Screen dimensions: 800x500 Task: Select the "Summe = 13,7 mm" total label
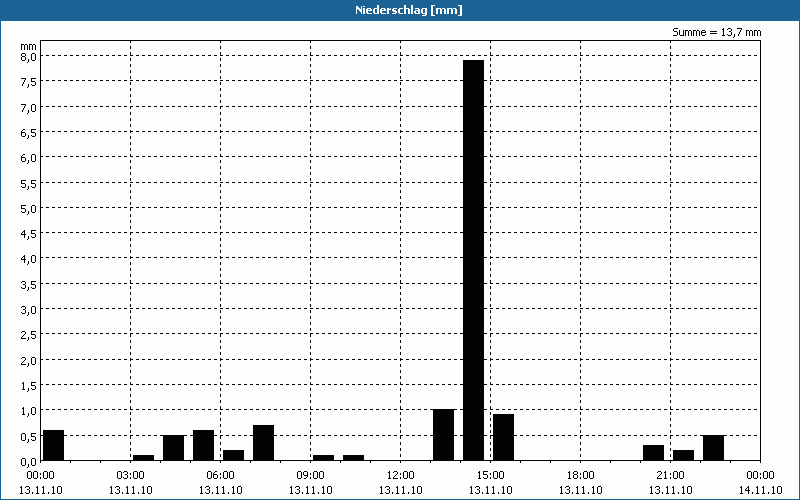[x=716, y=32]
